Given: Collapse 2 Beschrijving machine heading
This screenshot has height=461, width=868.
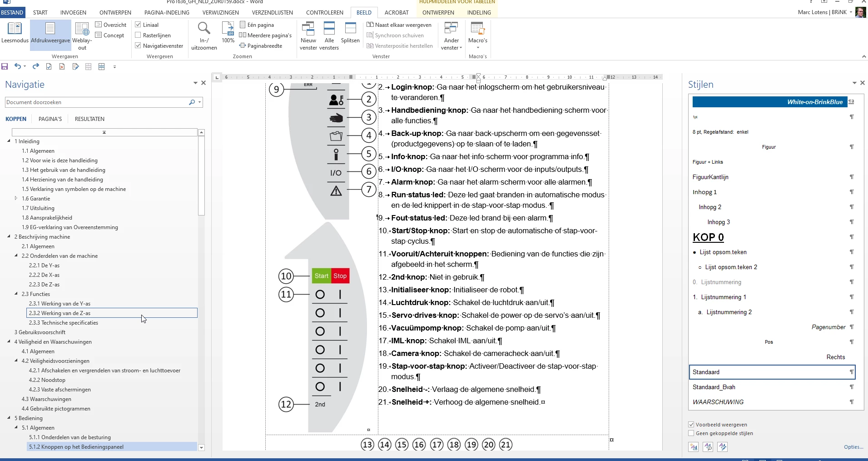Looking at the screenshot, I should point(9,236).
